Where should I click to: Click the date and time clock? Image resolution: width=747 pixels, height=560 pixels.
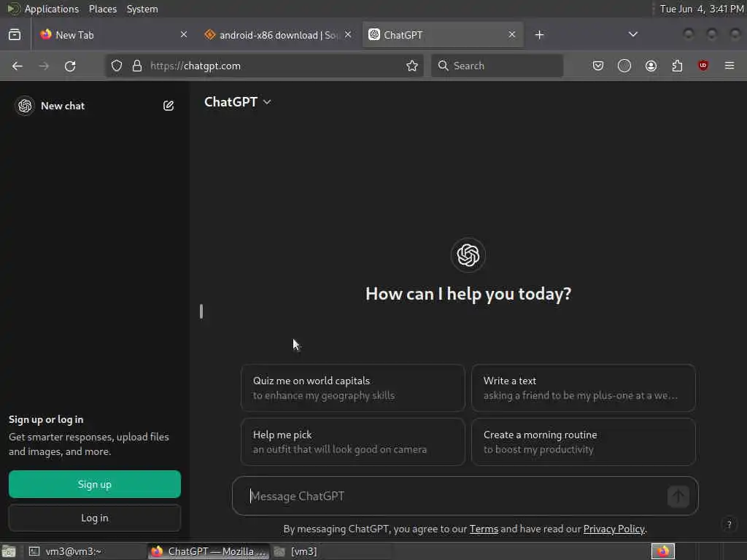coord(702,9)
